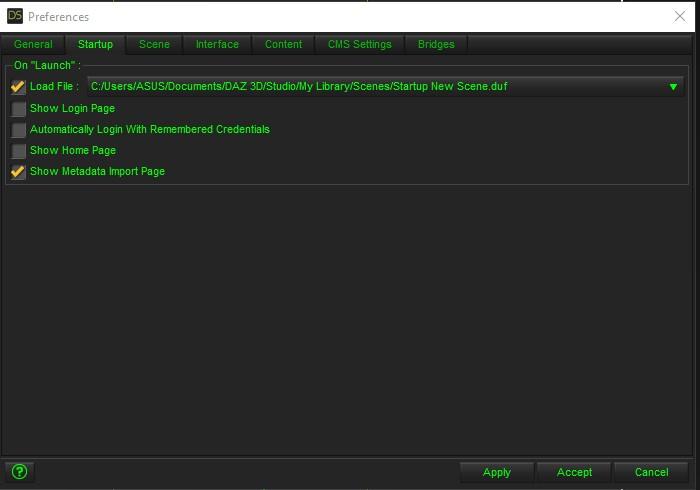The image size is (700, 490).
Task: Open the Scene tab
Action: coord(154,45)
